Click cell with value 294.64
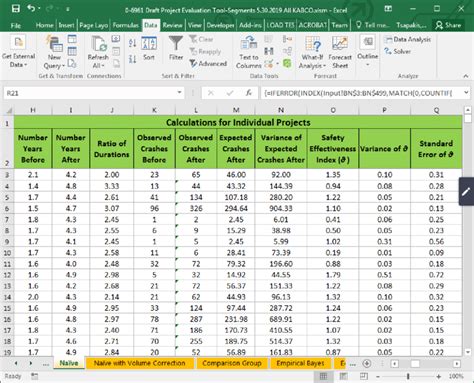Image resolution: width=474 pixels, height=383 pixels. (236, 208)
